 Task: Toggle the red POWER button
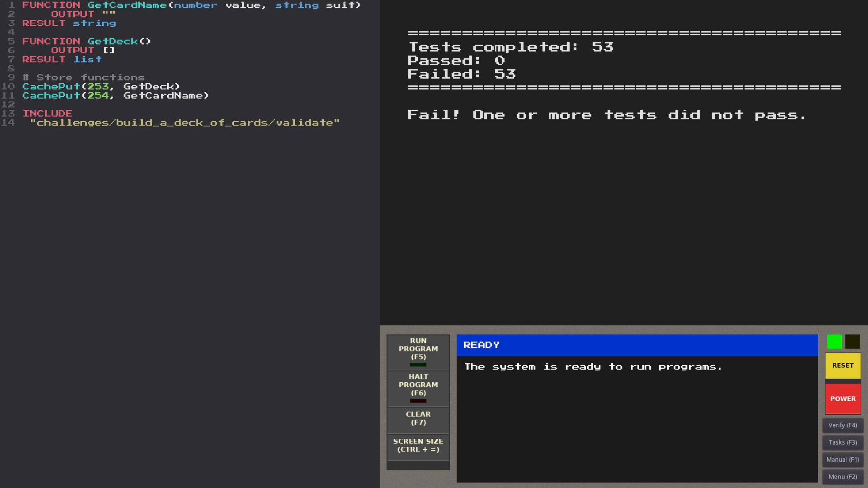(843, 399)
